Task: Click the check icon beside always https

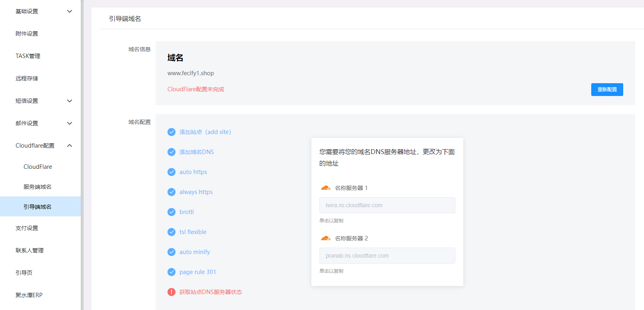Action: [x=171, y=192]
